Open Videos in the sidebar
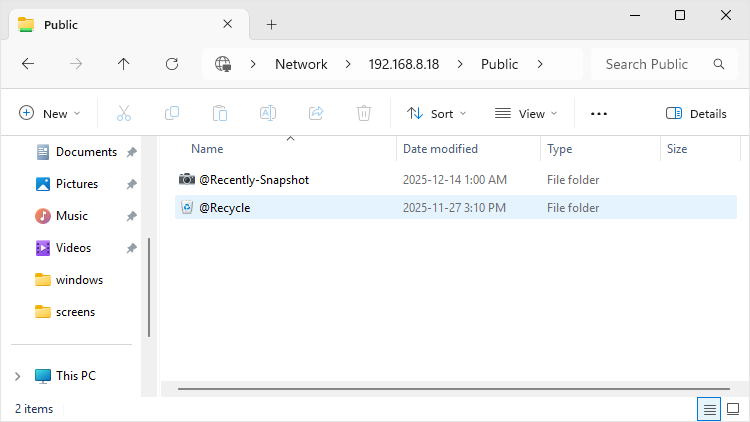Viewport: 750px width, 422px height. click(x=73, y=248)
